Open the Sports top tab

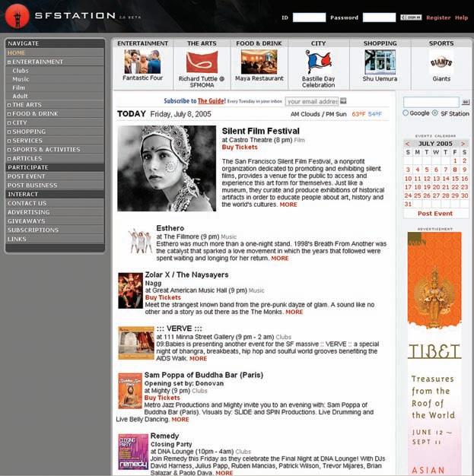(x=441, y=43)
